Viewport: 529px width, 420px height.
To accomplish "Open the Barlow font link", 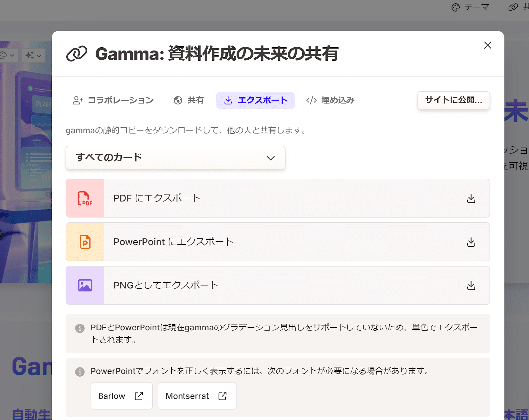I will tap(121, 396).
